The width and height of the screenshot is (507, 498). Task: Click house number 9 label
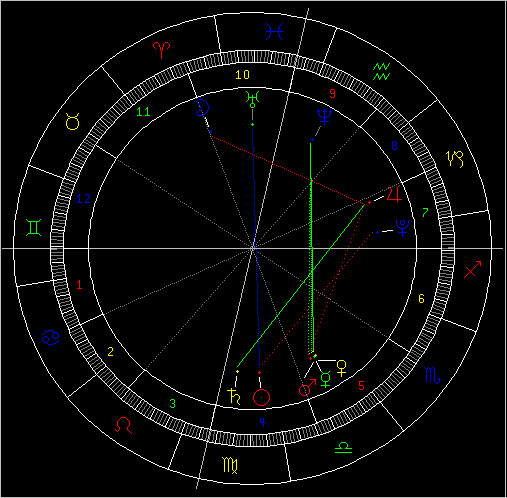pos(332,94)
